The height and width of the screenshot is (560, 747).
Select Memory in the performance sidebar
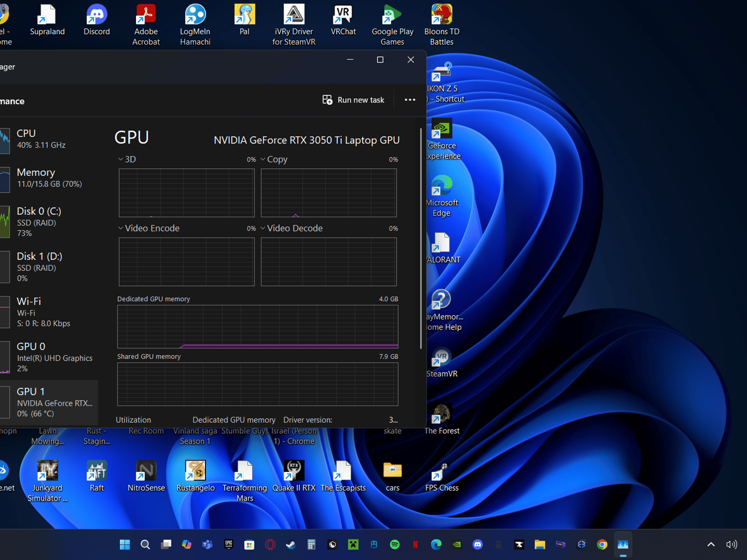49,178
